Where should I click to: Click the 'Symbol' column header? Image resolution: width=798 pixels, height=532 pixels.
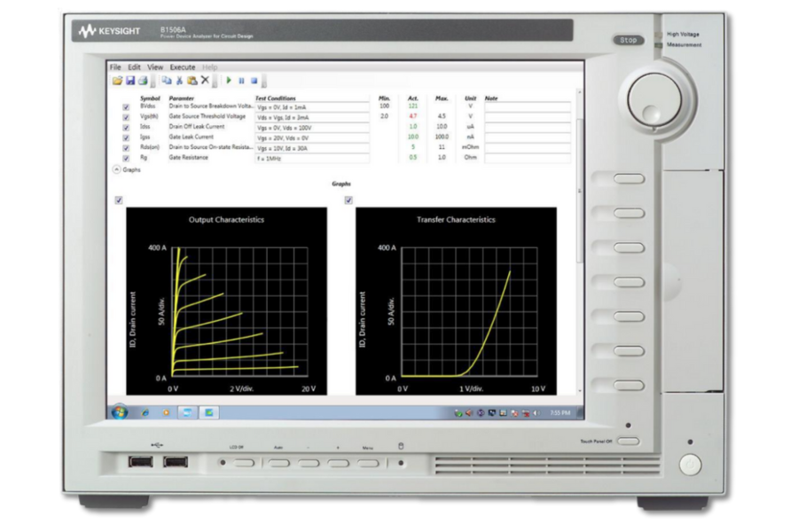coord(150,98)
